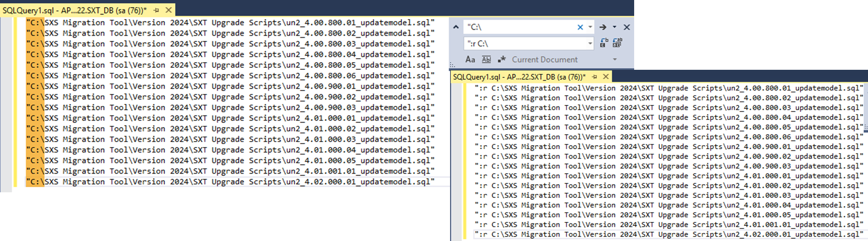
Task: Click the Find Next arrow button
Action: pos(602,27)
